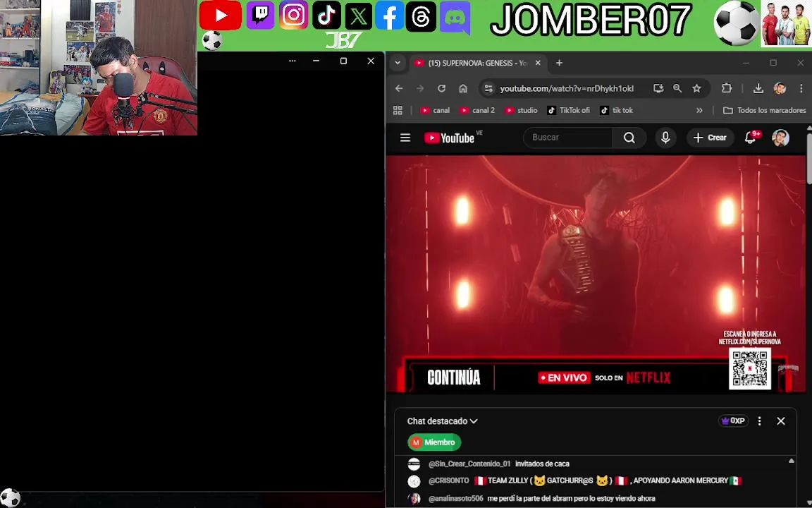Expand hidden bookmarks with the double chevron
The image size is (812, 508).
tap(699, 110)
